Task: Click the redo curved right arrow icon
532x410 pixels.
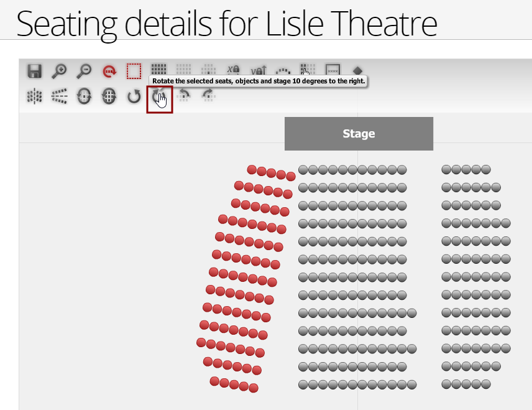Action: click(208, 96)
